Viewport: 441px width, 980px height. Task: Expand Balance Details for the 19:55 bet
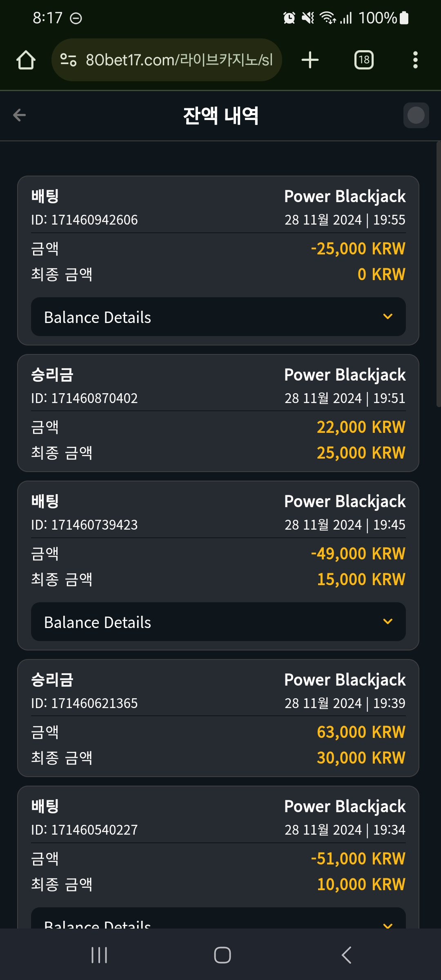coord(218,317)
